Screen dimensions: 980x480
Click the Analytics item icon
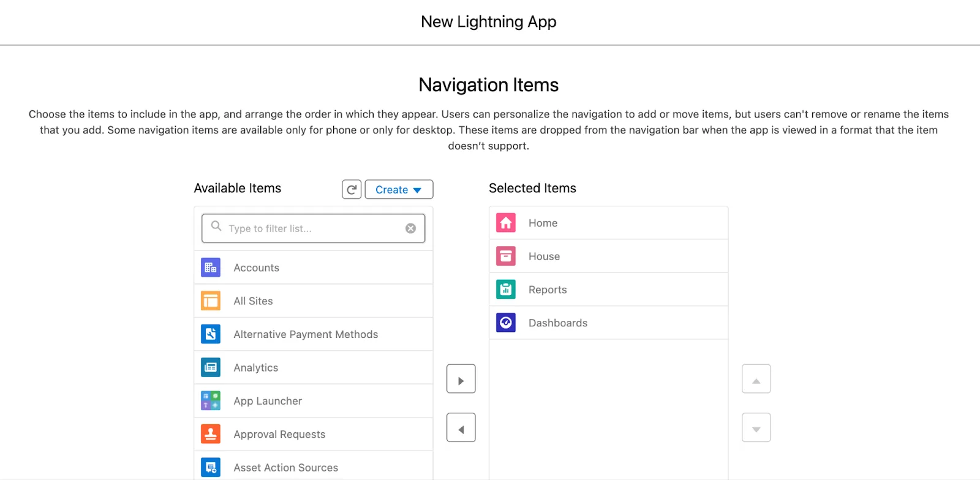click(210, 367)
